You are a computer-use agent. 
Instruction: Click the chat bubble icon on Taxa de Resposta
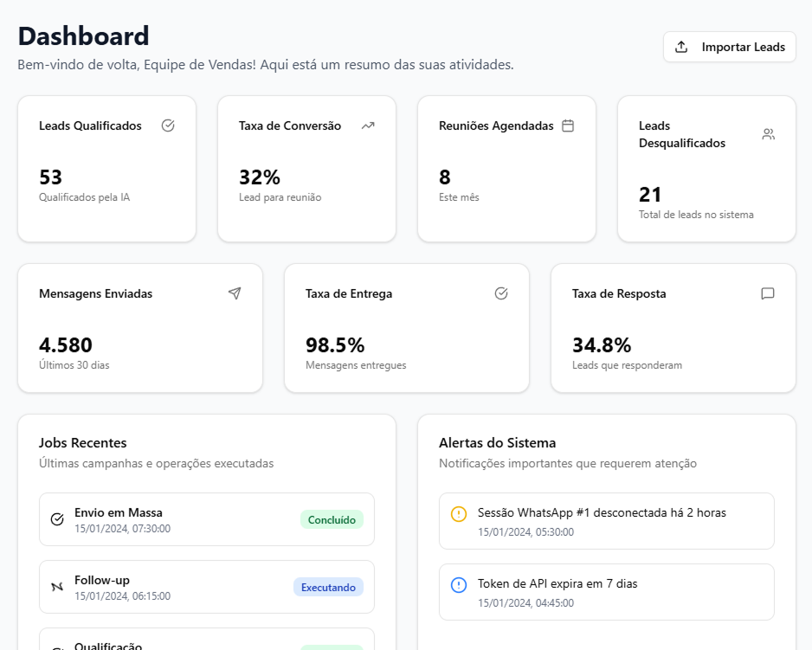click(768, 293)
